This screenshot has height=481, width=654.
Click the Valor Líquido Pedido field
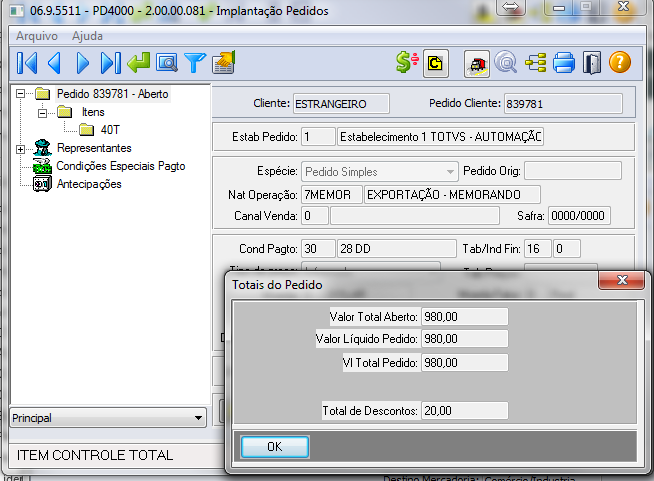pos(465,339)
